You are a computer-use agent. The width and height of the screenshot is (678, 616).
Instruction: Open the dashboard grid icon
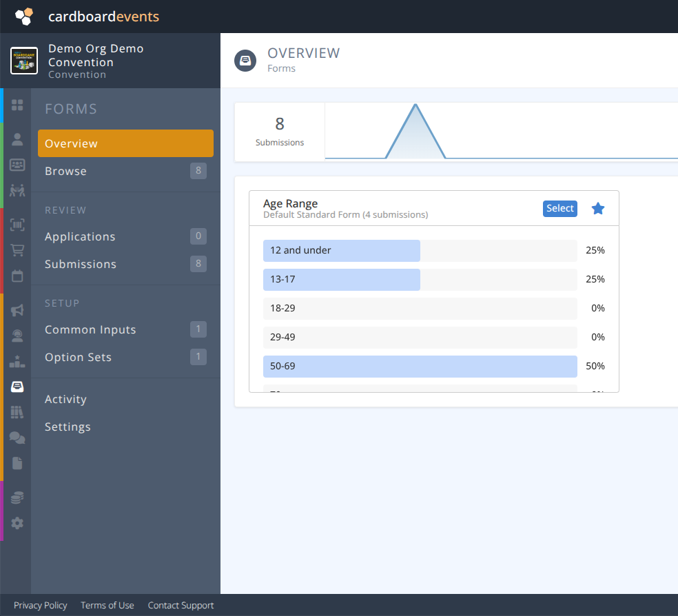coord(17,105)
